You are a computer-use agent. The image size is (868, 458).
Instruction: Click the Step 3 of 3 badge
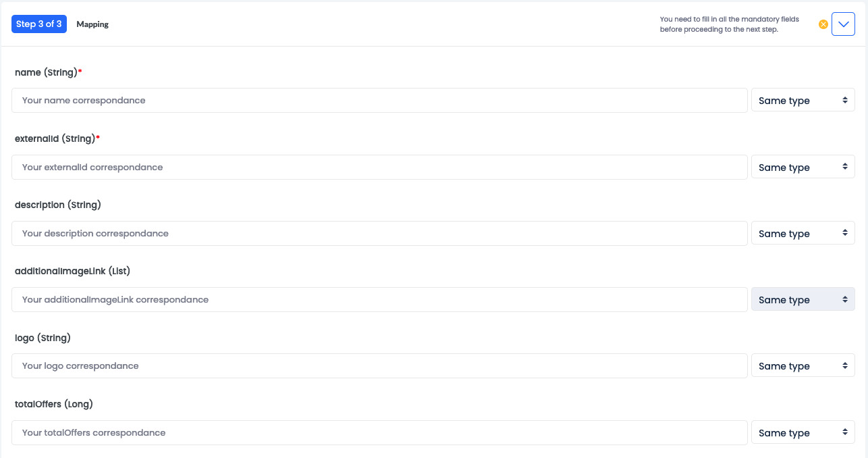tap(39, 24)
